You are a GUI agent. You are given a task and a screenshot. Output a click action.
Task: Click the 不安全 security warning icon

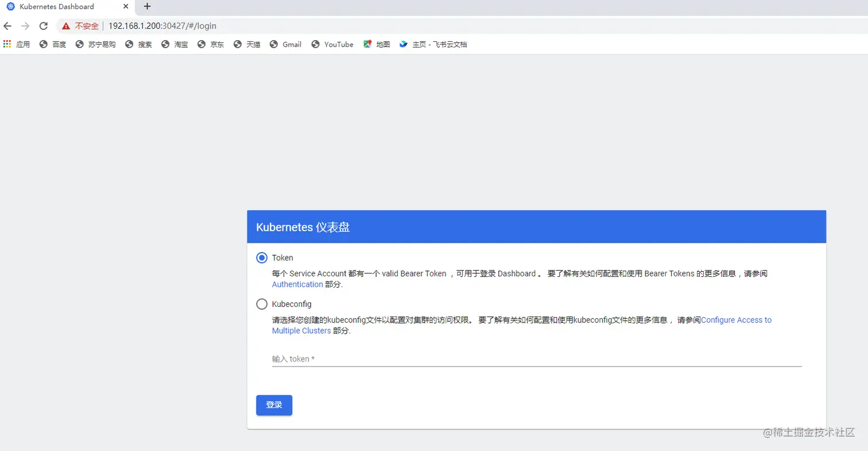(x=66, y=26)
